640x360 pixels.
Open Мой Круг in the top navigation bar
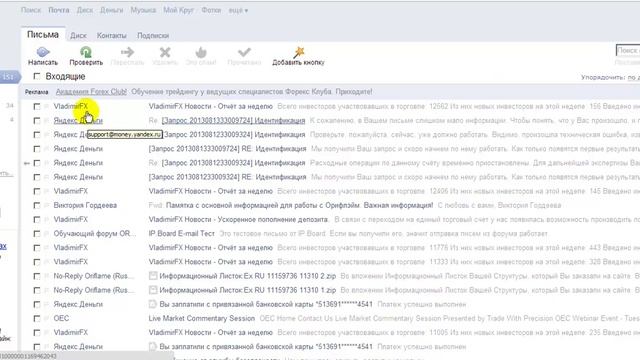point(178,10)
